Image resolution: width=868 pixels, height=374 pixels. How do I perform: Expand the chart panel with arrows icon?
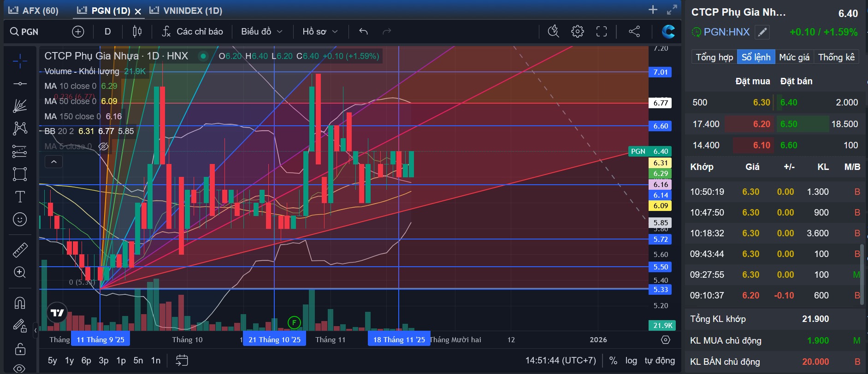tap(672, 10)
